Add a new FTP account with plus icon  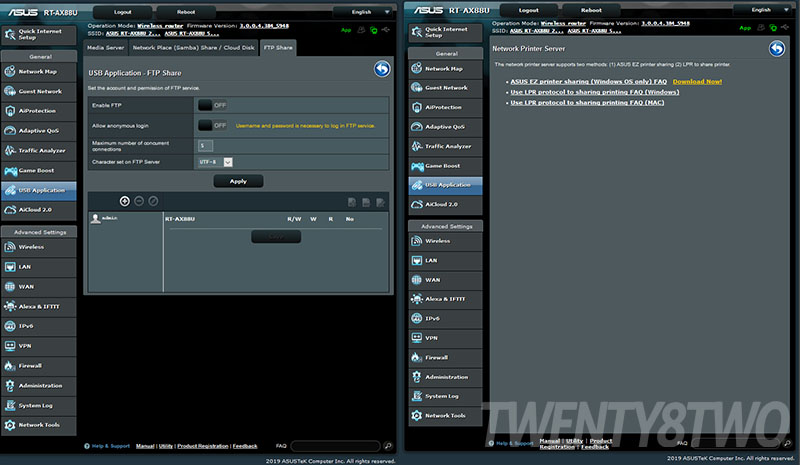pyautogui.click(x=124, y=201)
